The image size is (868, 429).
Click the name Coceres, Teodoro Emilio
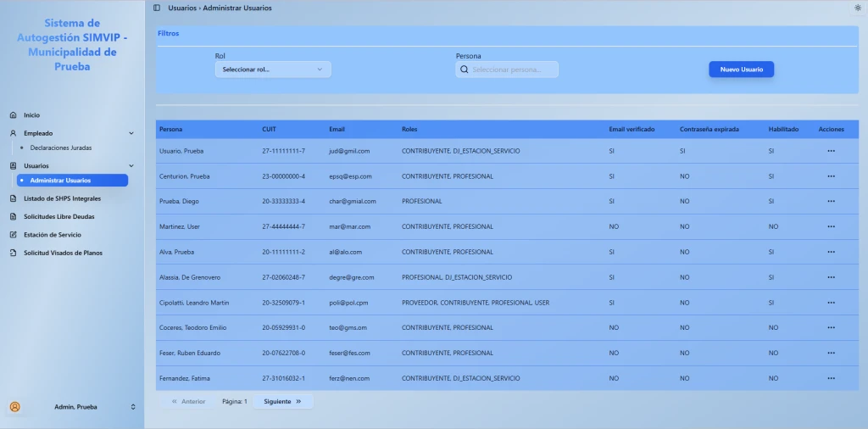[192, 328]
